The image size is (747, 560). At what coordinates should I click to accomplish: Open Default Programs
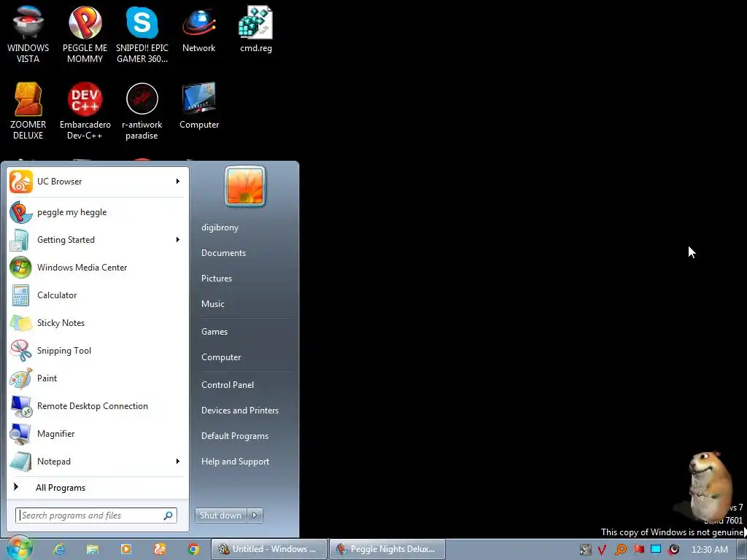pyautogui.click(x=234, y=436)
